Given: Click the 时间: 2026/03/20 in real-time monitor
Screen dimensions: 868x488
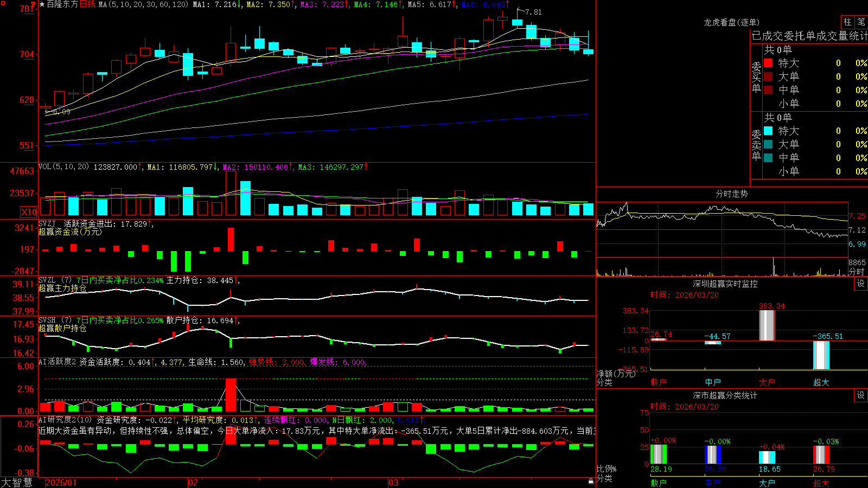Looking at the screenshot, I should click(x=685, y=295).
